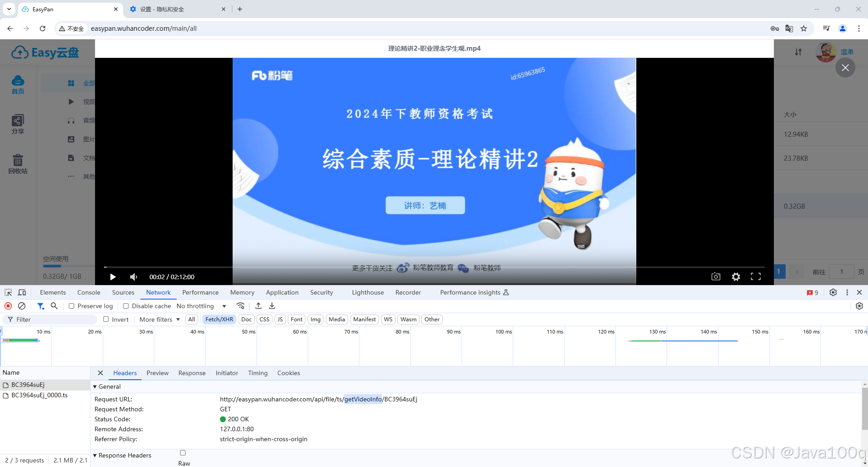
Task: Take a video screenshot with camera icon
Action: point(716,276)
